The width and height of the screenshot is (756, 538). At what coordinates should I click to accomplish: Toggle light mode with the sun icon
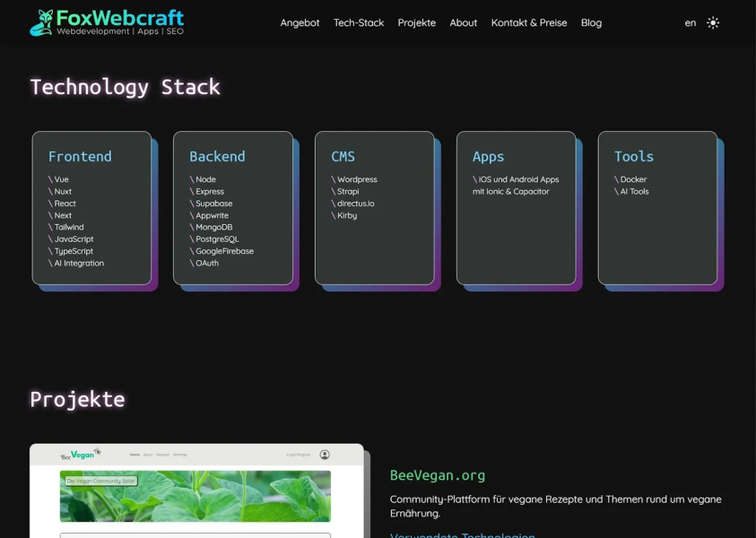[713, 23]
